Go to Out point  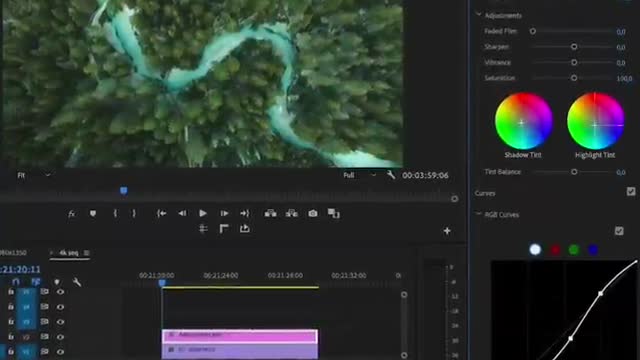tap(244, 213)
